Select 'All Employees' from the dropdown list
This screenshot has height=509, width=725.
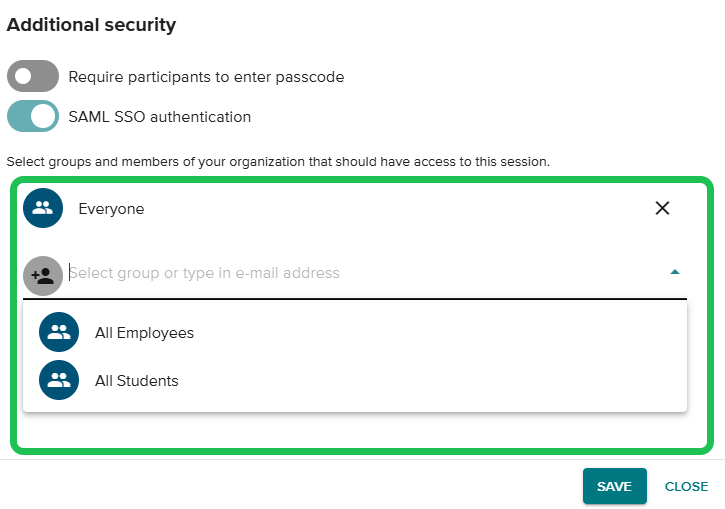coord(144,333)
